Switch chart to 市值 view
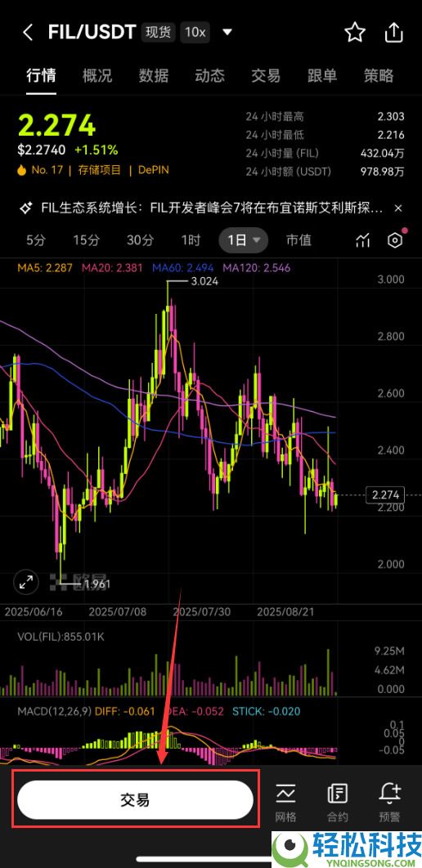422x868 pixels. pos(299,240)
